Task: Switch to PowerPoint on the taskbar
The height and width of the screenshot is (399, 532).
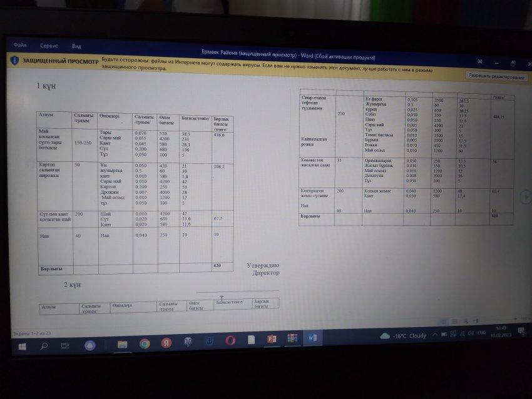Action: tap(272, 339)
